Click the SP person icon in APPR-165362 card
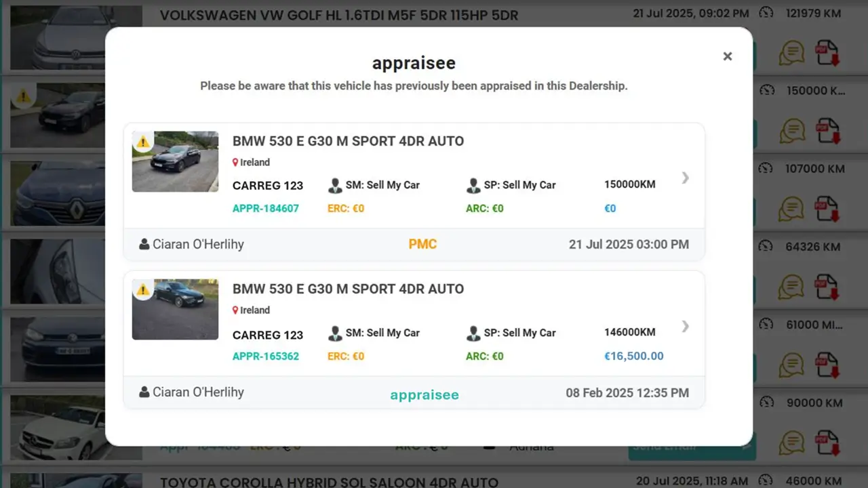Viewport: 868px width, 488px height. [473, 333]
